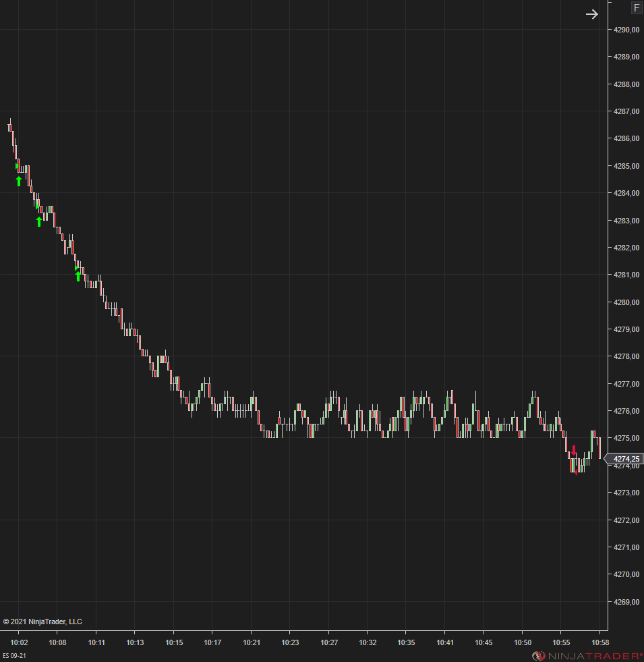644x662 pixels.
Task: Click the 10:13 time axis label
Action: (x=135, y=642)
